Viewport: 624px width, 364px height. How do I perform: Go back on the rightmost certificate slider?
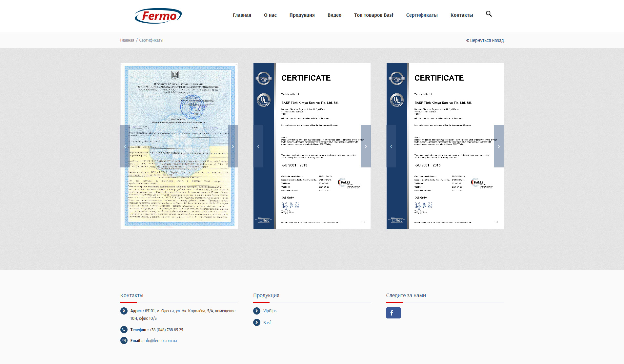pyautogui.click(x=391, y=146)
